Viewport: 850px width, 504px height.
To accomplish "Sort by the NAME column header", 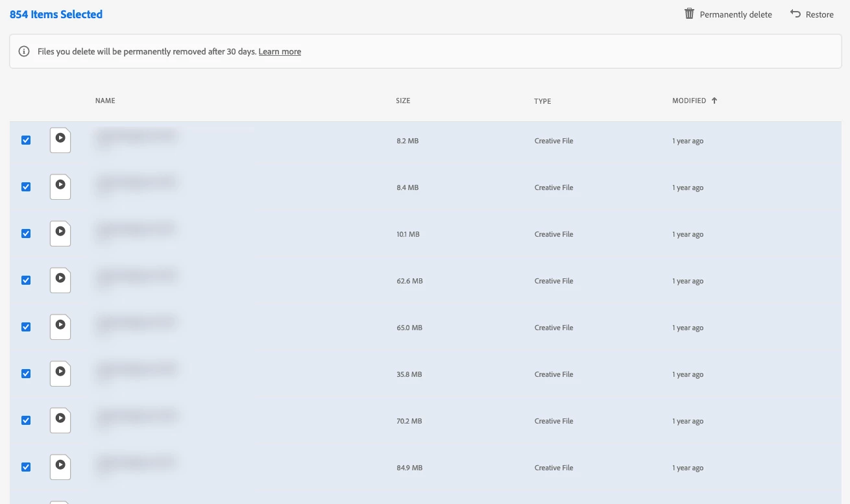I will tap(105, 101).
